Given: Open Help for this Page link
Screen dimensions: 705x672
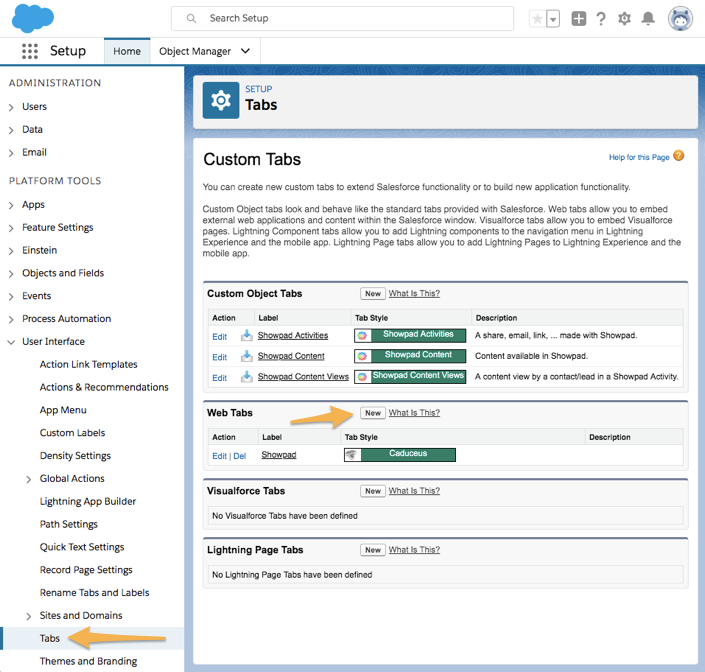Looking at the screenshot, I should [x=639, y=157].
